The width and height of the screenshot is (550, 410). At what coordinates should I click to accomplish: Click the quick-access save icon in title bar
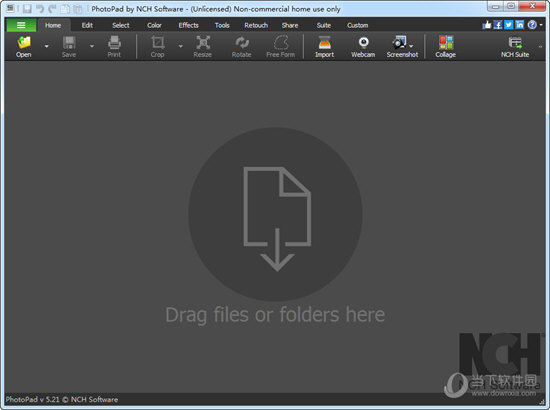tap(27, 9)
